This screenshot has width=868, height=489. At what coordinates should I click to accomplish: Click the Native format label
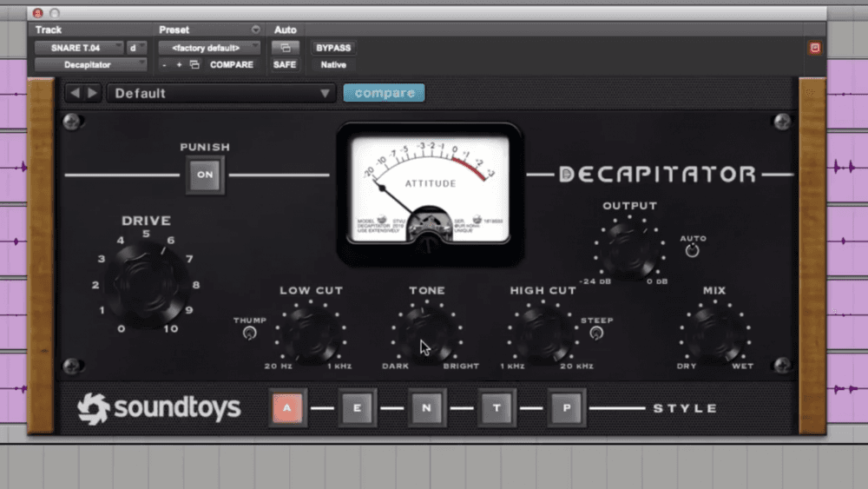[333, 65]
